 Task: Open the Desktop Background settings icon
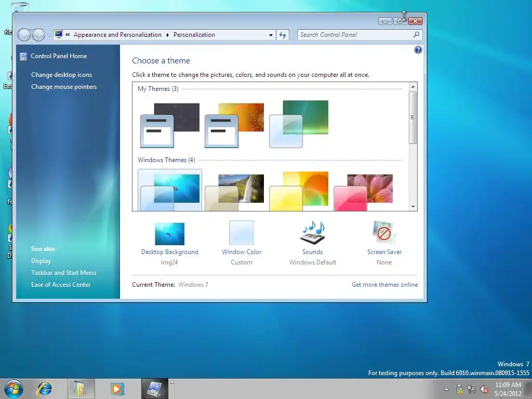[x=170, y=234]
